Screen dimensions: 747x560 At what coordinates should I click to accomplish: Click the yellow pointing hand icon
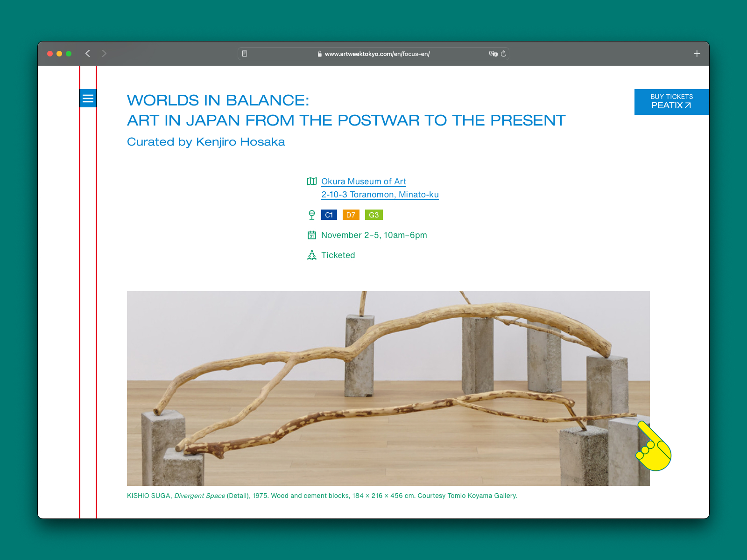[654, 447]
